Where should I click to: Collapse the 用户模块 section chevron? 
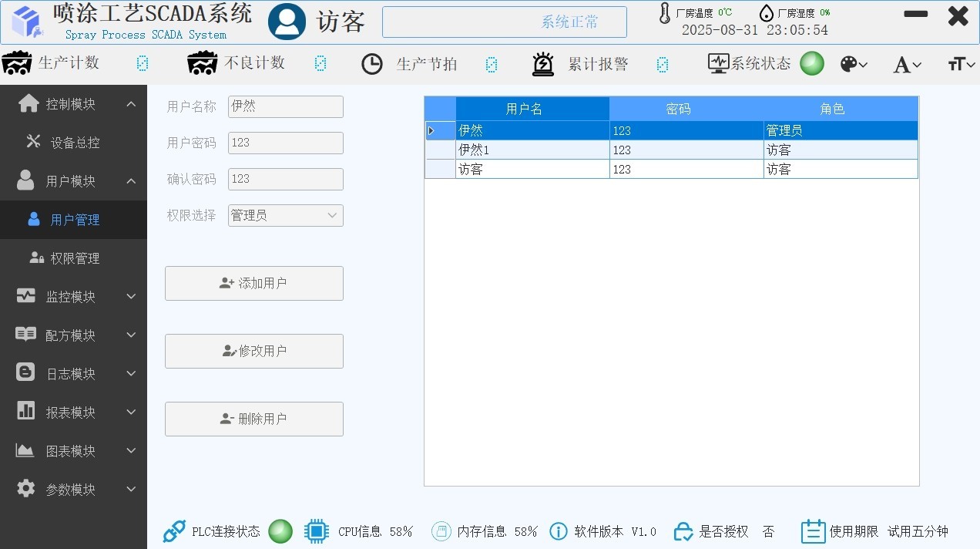[x=131, y=180]
